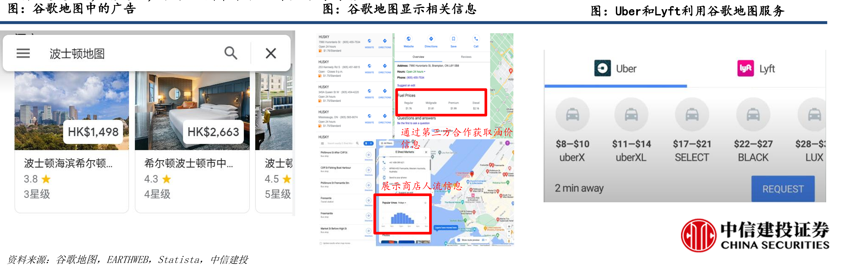This screenshot has width=868, height=265.
Task: Get directions to Husky at 7990 Hurontario
Action: [x=384, y=43]
